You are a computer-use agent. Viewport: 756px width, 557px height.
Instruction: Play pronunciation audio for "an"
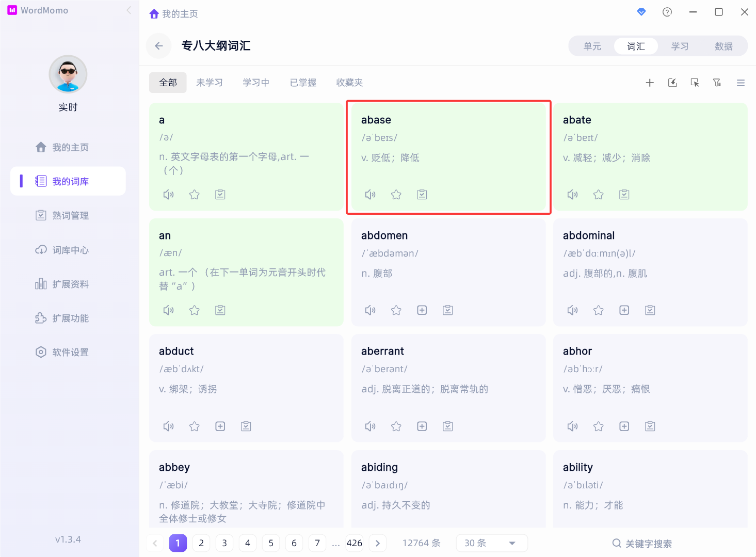pyautogui.click(x=168, y=310)
